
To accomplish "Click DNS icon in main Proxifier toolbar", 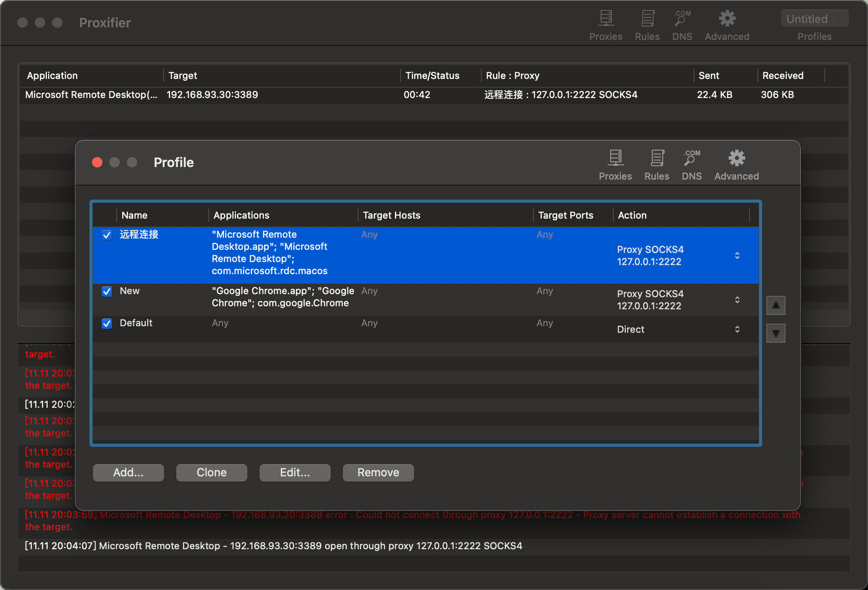I will point(682,25).
